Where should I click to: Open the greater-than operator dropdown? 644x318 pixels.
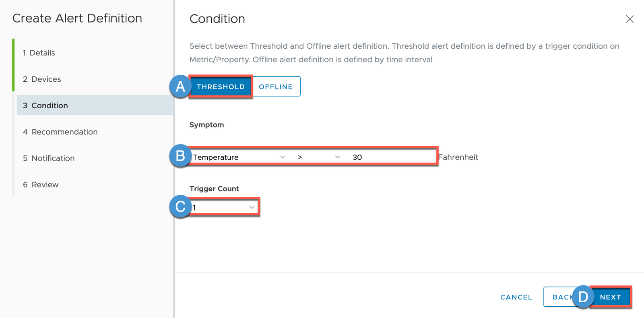[318, 157]
